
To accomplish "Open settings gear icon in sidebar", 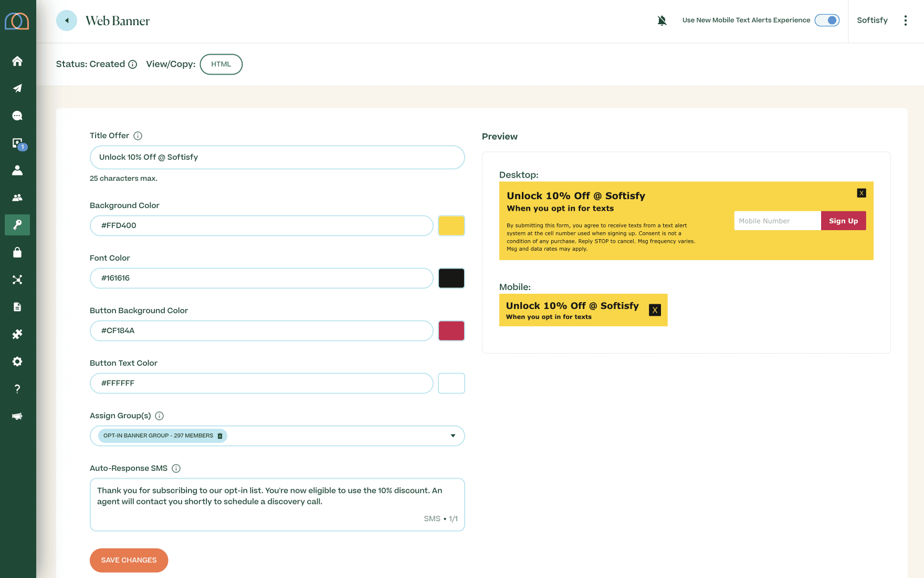I will [x=17, y=362].
